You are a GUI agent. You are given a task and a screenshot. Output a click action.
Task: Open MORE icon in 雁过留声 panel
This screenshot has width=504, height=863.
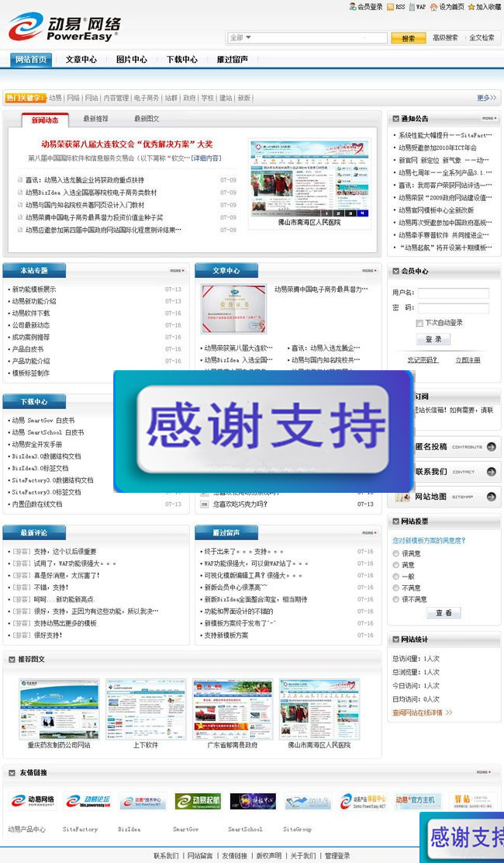pos(369,532)
